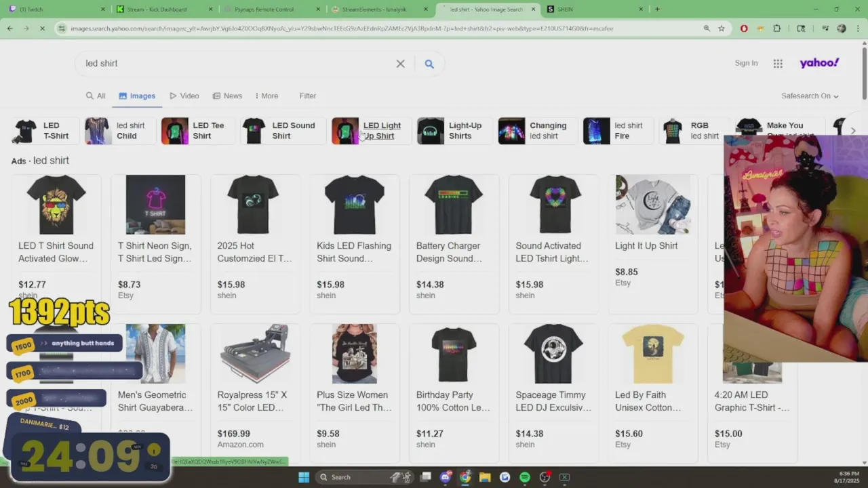
Task: Select the LED Sound Shirt chip
Action: pos(283,131)
